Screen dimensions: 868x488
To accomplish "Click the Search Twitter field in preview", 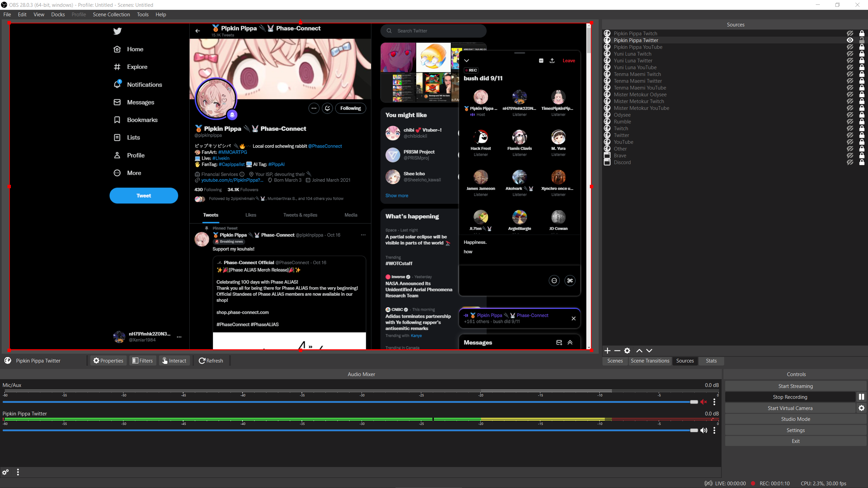I will 433,31.
